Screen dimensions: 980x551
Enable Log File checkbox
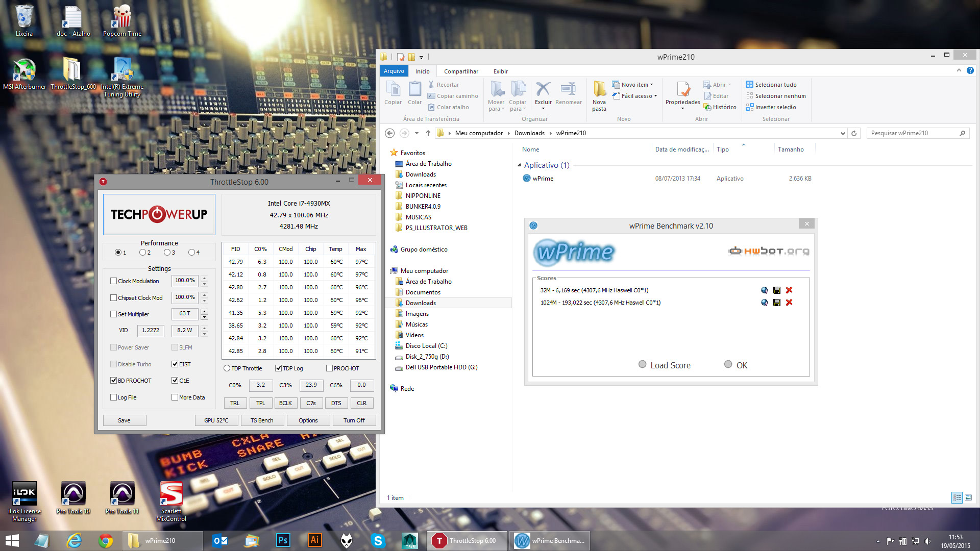pyautogui.click(x=113, y=397)
